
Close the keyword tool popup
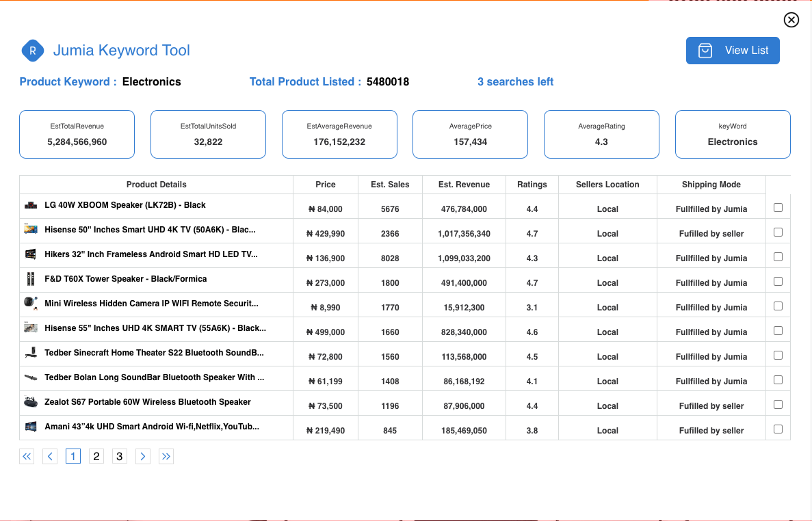tap(791, 20)
